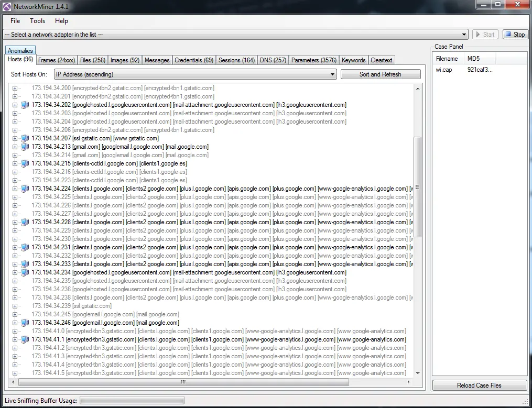Viewport: 532px width, 408px height.
Task: Expand the 173.194.34.224 host node
Action: point(15,189)
